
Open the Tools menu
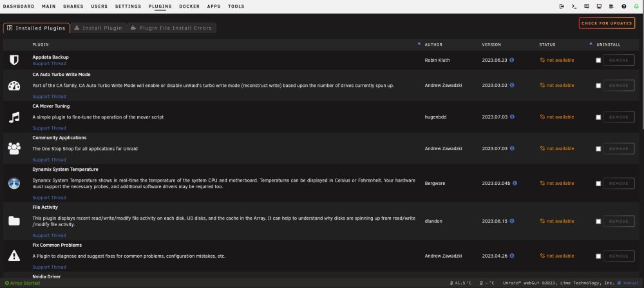click(x=236, y=6)
